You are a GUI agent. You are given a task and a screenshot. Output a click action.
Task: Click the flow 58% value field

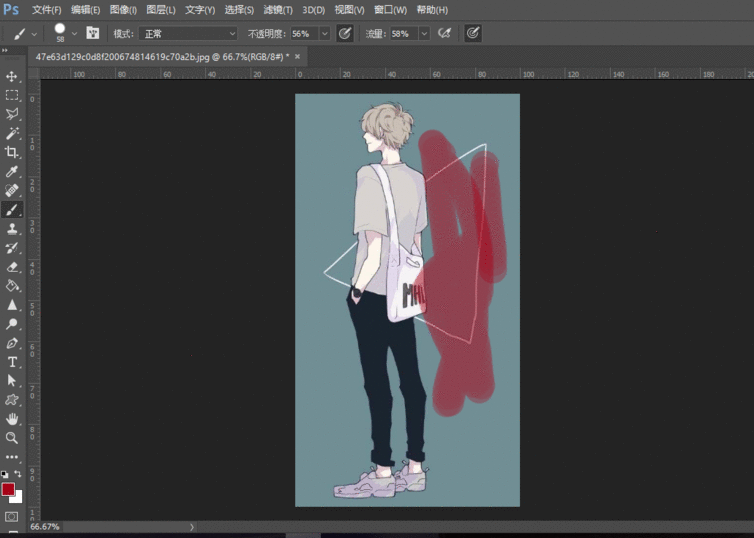click(401, 33)
